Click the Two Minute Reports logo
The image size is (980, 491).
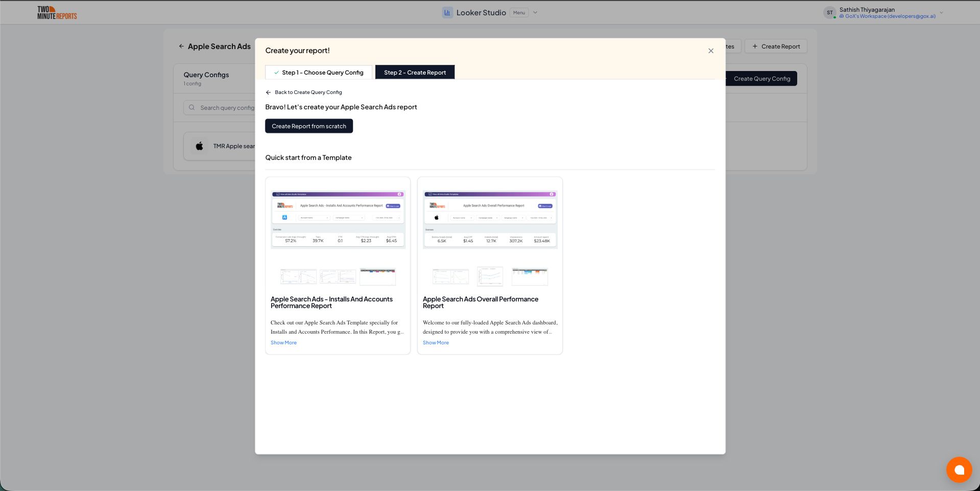(56, 12)
